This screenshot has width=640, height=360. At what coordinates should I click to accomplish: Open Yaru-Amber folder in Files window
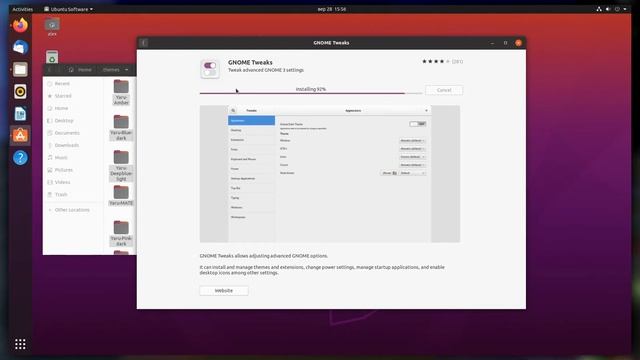[x=121, y=92]
